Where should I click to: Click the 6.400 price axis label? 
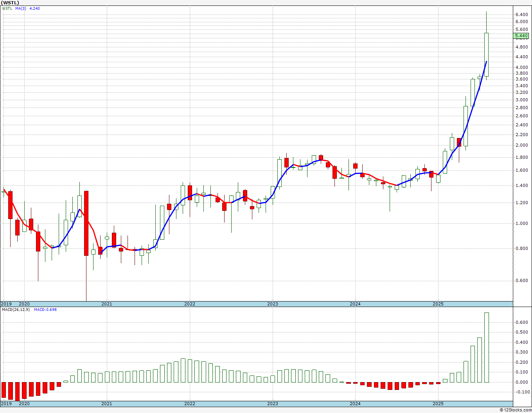point(522,15)
